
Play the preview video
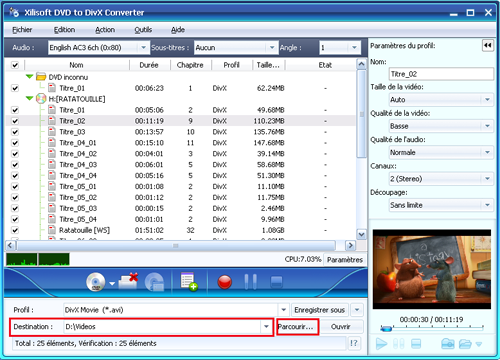(x=381, y=344)
